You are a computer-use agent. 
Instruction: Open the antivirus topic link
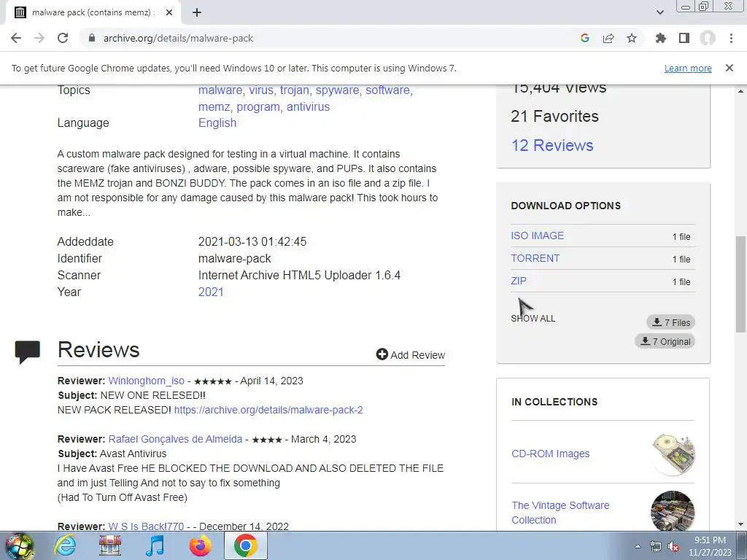click(x=309, y=106)
